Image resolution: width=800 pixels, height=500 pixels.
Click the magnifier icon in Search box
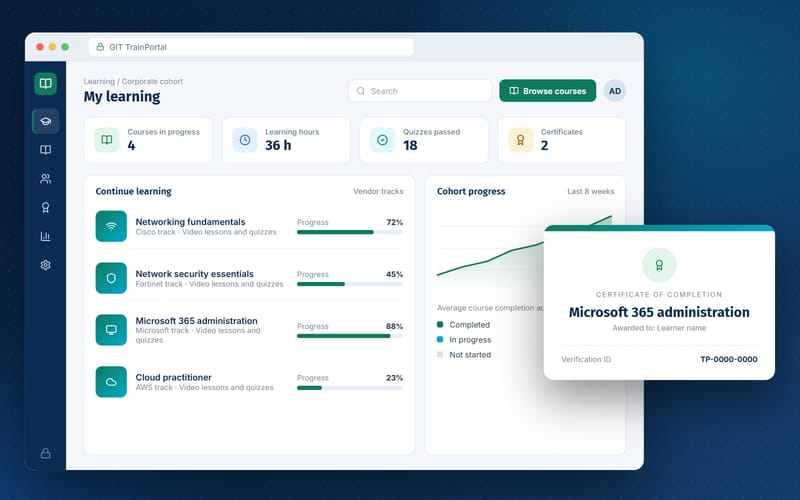click(361, 91)
